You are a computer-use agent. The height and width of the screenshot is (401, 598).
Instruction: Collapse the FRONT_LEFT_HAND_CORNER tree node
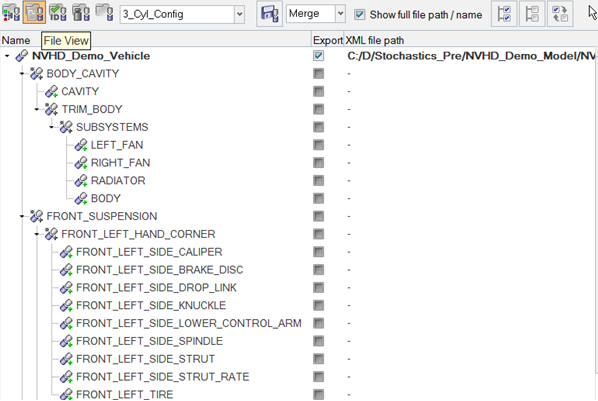[37, 234]
